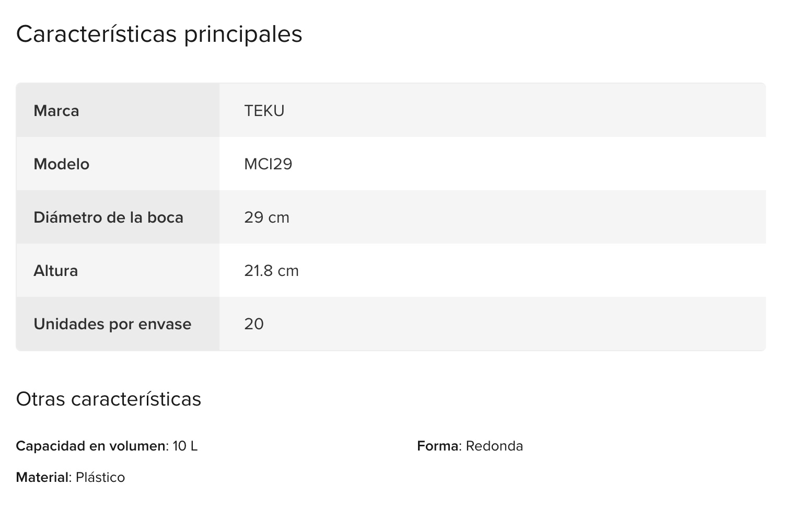
Task: Select the units per package value 20
Action: tap(254, 324)
